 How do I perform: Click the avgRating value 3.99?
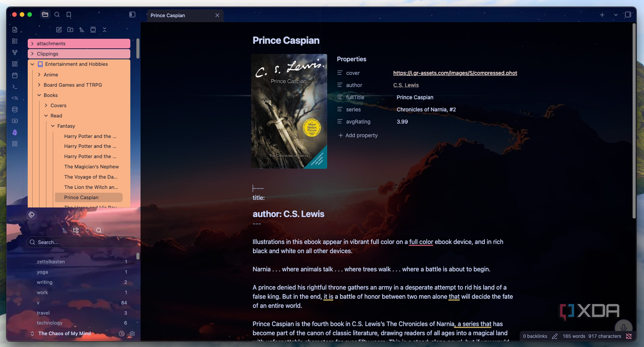point(402,122)
